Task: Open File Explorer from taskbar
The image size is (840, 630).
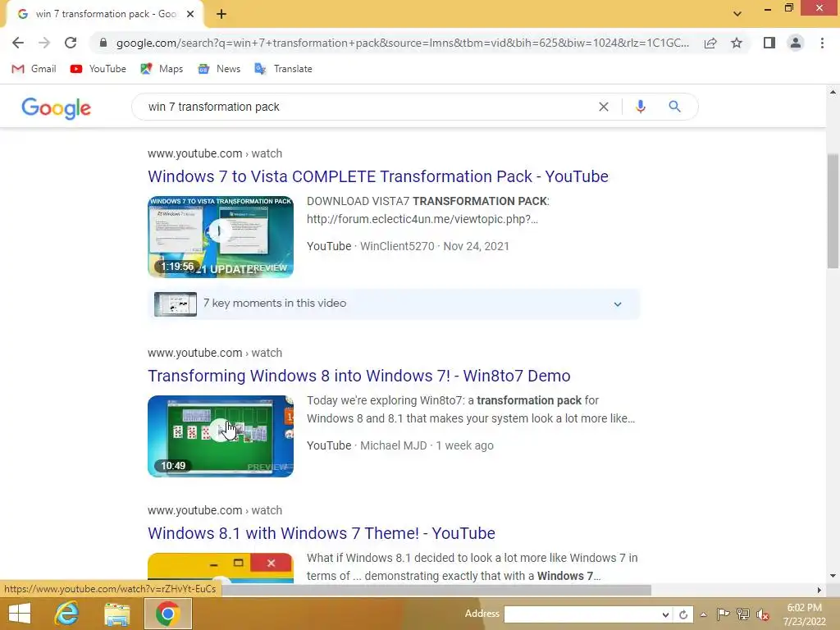Action: (x=116, y=614)
